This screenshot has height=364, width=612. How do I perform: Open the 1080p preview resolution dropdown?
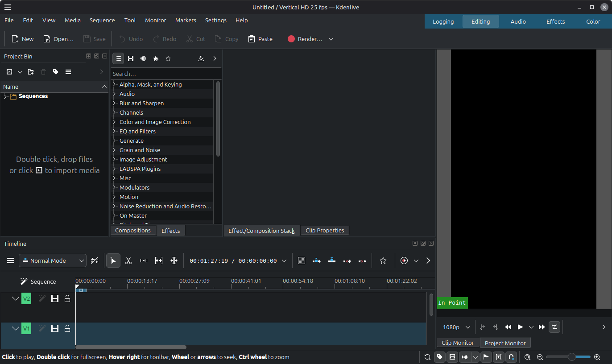456,327
